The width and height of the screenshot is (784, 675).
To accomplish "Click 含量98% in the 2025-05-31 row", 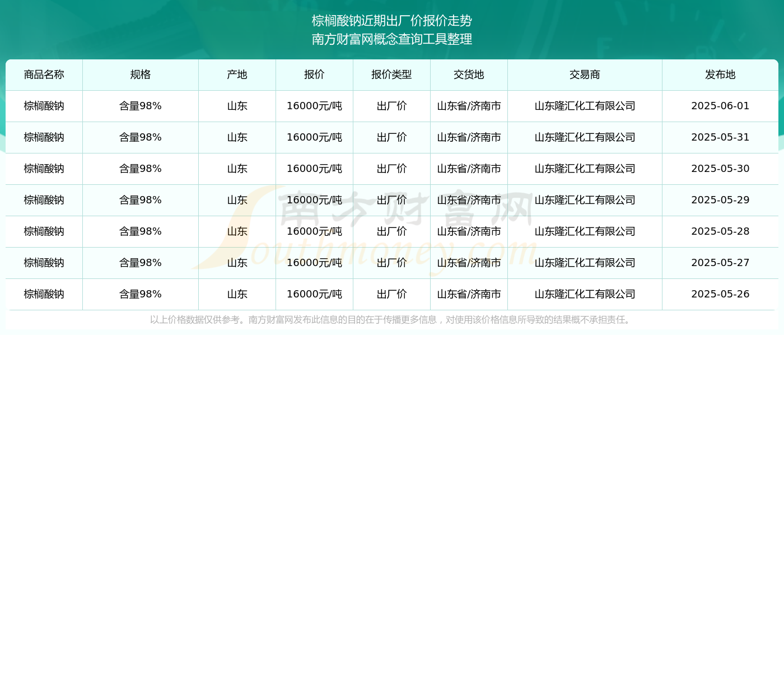I will pos(141,137).
